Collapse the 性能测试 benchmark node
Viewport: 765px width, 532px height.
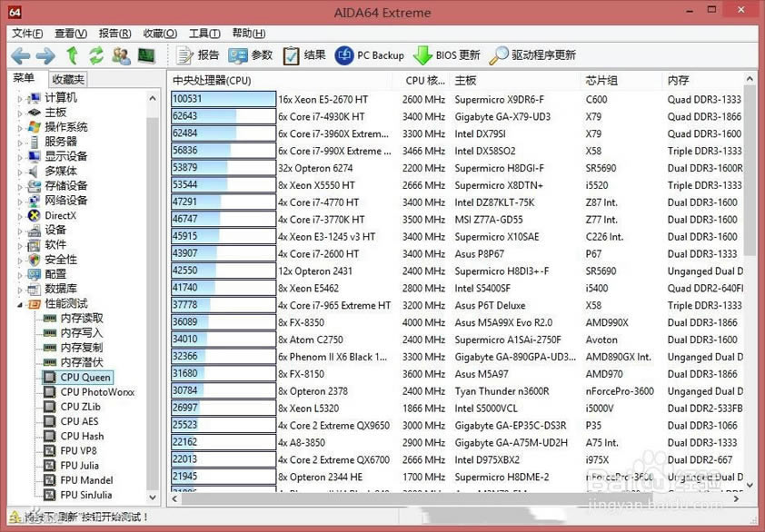(x=20, y=305)
